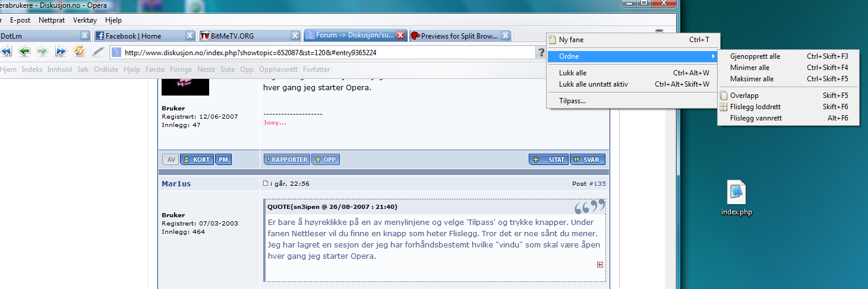Screen dimensions: 868x289
Task: Go back with the green back arrow
Action: click(x=24, y=52)
